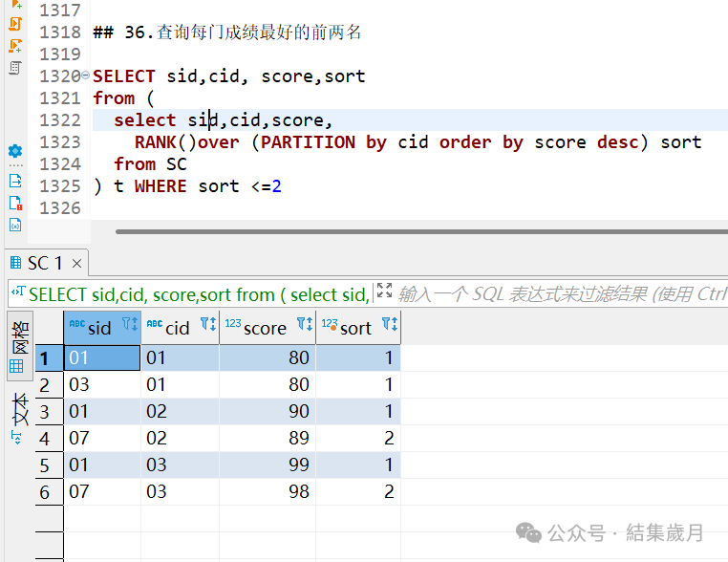
Task: Expand the filter panel maximize icon
Action: (384, 291)
